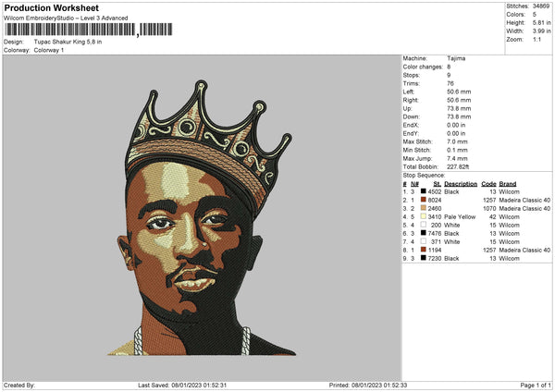Click "Madeira Classic 40" brand in row 8
The height and width of the screenshot is (392, 555).
(524, 251)
